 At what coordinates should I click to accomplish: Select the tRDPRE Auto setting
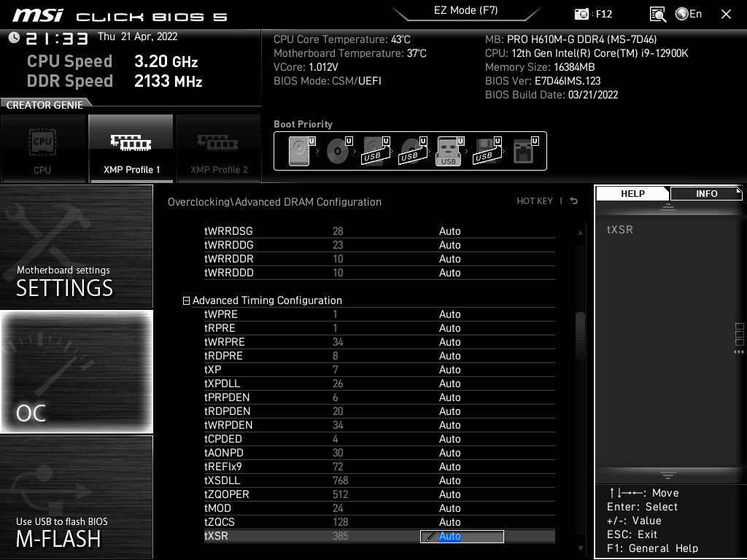click(x=449, y=356)
